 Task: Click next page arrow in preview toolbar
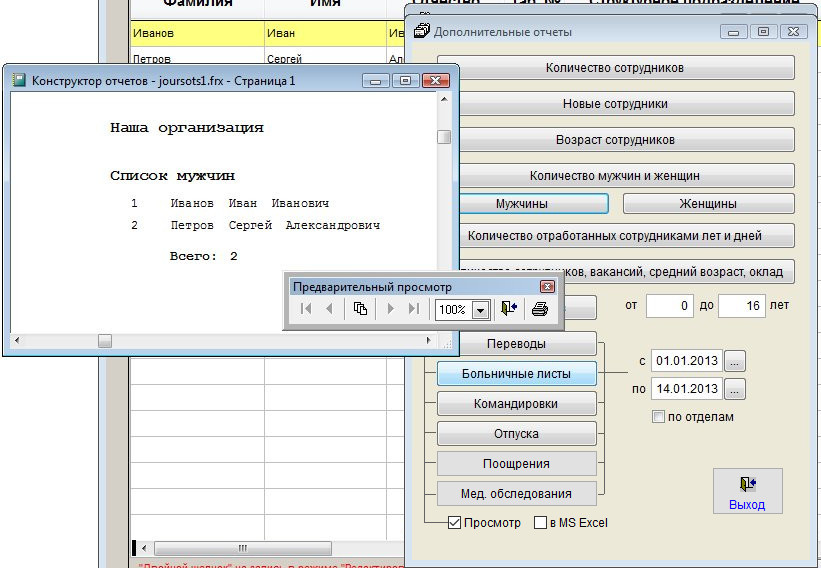point(391,310)
